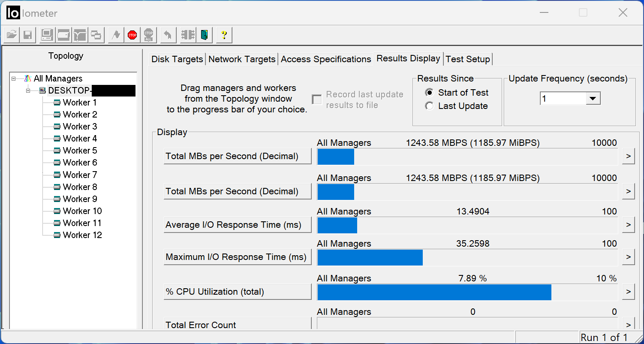Reset workers with the back arrow icon
Screen dimensions: 644x344
coord(168,35)
